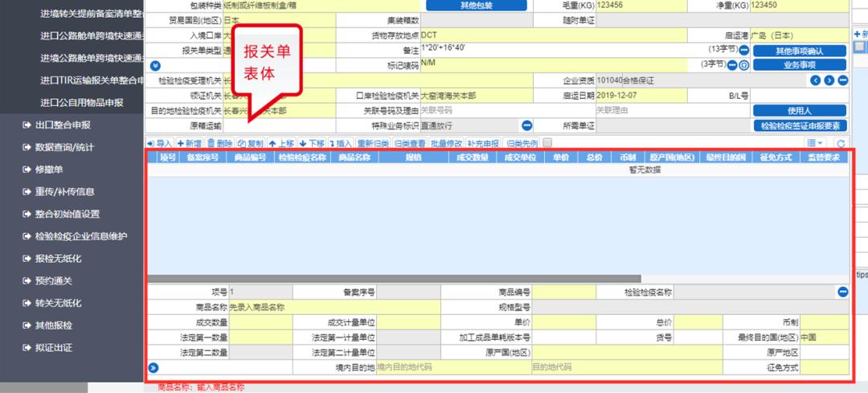Click the 毛重(KG) field showing 123456
868x393 pixels.
click(641, 6)
